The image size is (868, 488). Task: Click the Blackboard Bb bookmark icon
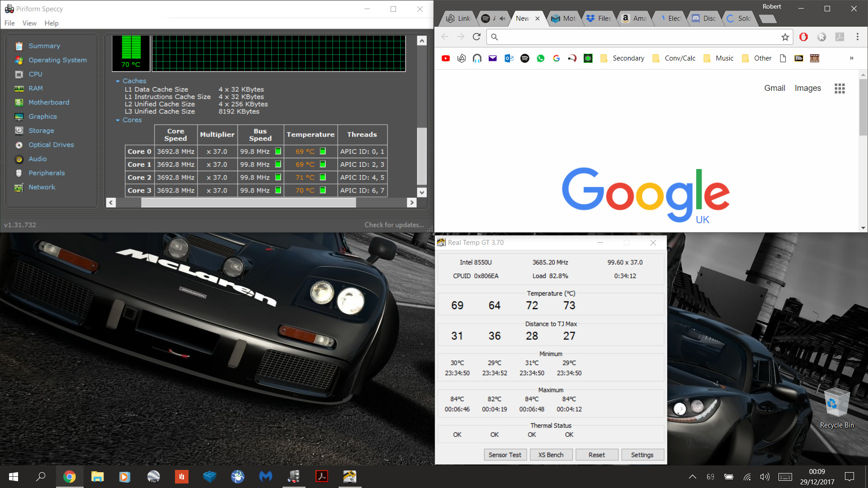[x=799, y=58]
